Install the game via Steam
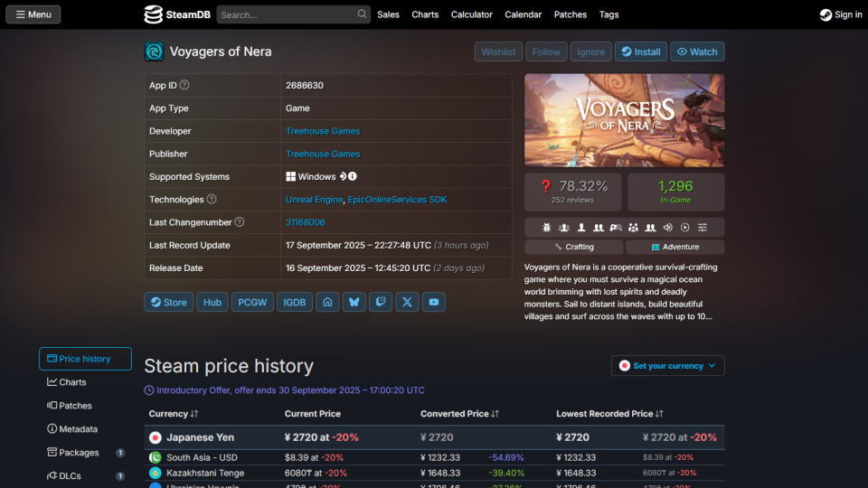Image resolution: width=868 pixels, height=488 pixels. point(640,52)
